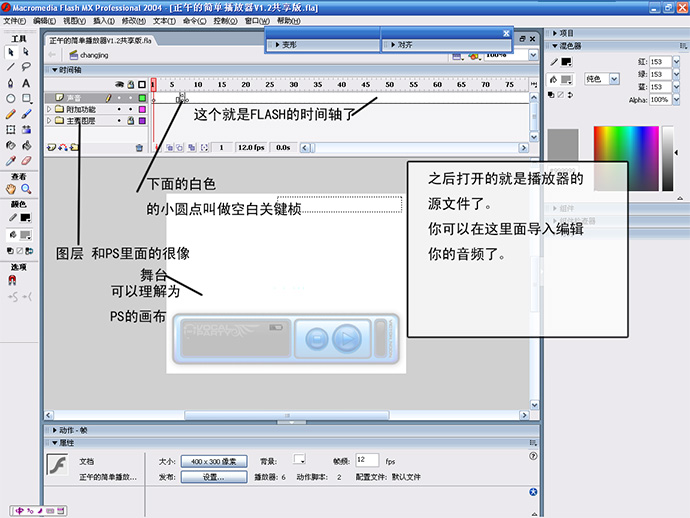This screenshot has height=518, width=690.
Task: Open the stage zoom percentage dropdown
Action: (x=533, y=55)
